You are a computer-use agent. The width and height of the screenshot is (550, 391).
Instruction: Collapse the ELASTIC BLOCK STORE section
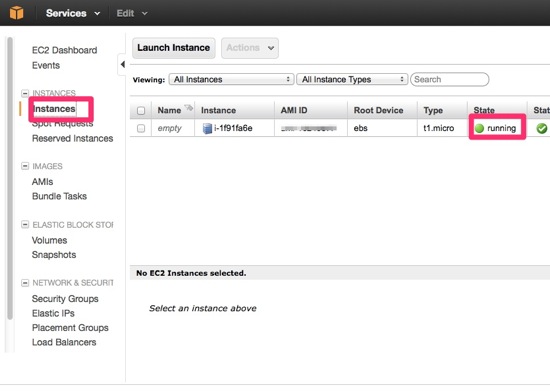[25, 225]
